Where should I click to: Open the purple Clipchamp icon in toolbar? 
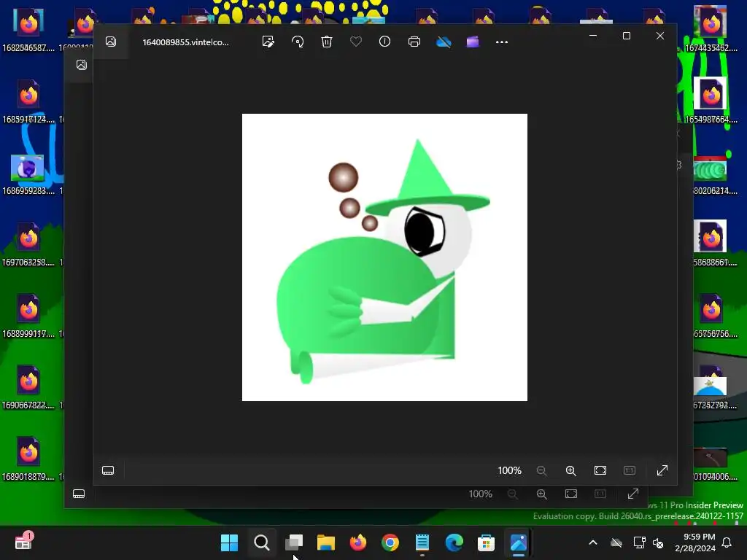coord(473,42)
